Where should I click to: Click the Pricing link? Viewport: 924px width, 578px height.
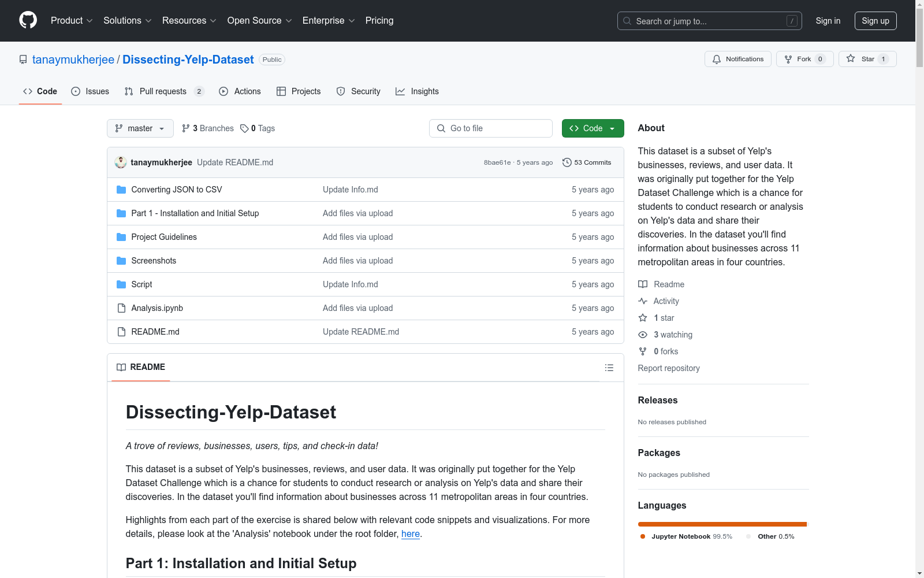click(379, 21)
